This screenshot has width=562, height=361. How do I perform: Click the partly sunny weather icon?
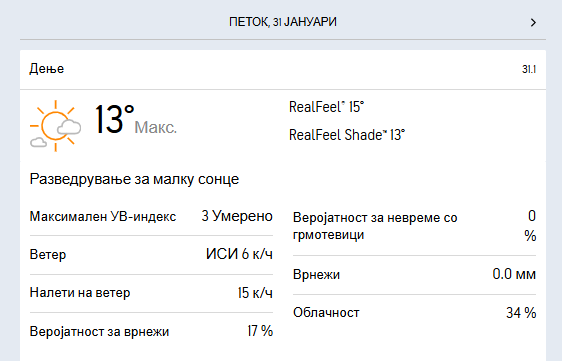click(56, 126)
